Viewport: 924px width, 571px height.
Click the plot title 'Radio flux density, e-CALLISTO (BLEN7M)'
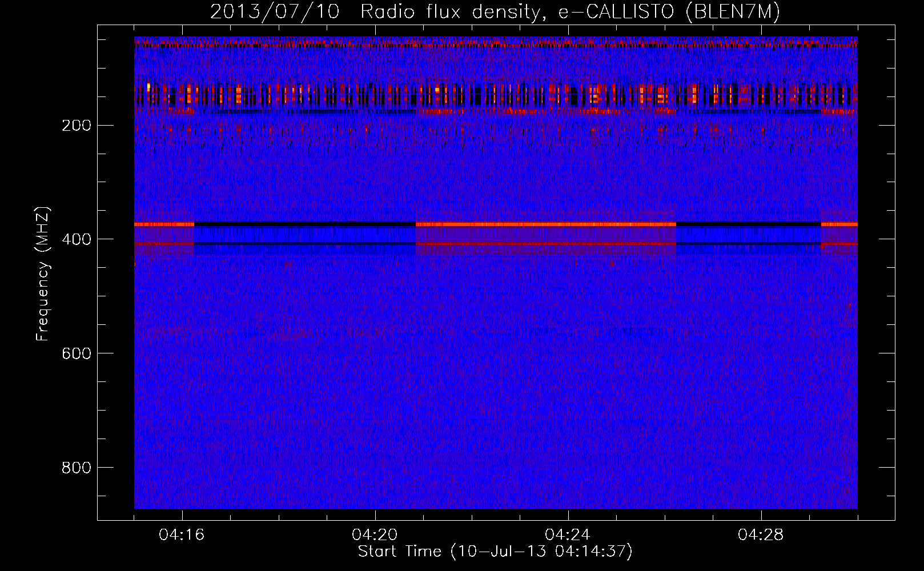(x=570, y=11)
